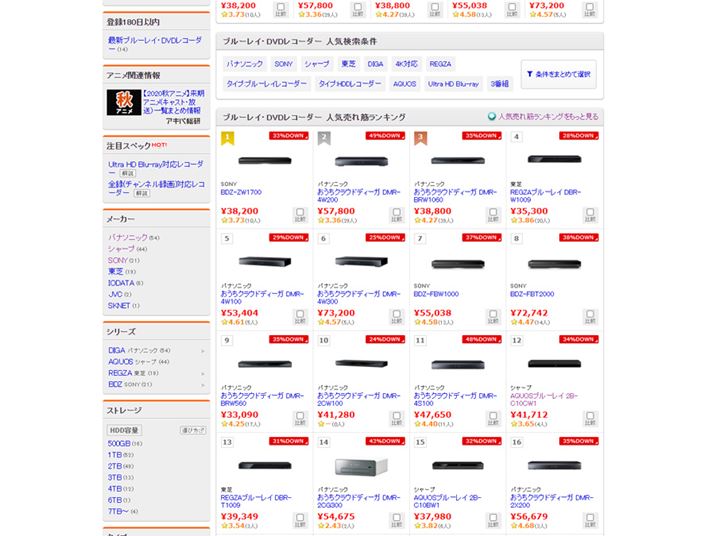The width and height of the screenshot is (715, 536).
Task: Click price ¥33,090 for DMR-BRW560
Action: pyautogui.click(x=239, y=415)
